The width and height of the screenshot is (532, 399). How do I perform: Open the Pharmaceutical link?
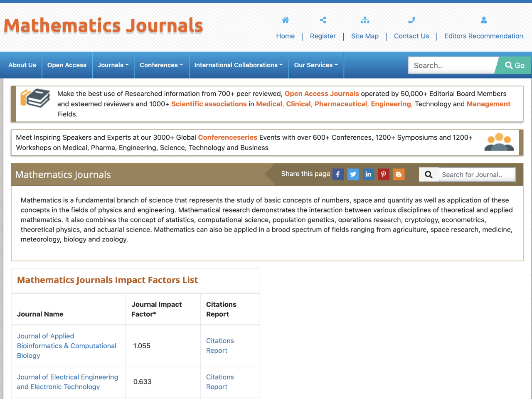(x=341, y=104)
